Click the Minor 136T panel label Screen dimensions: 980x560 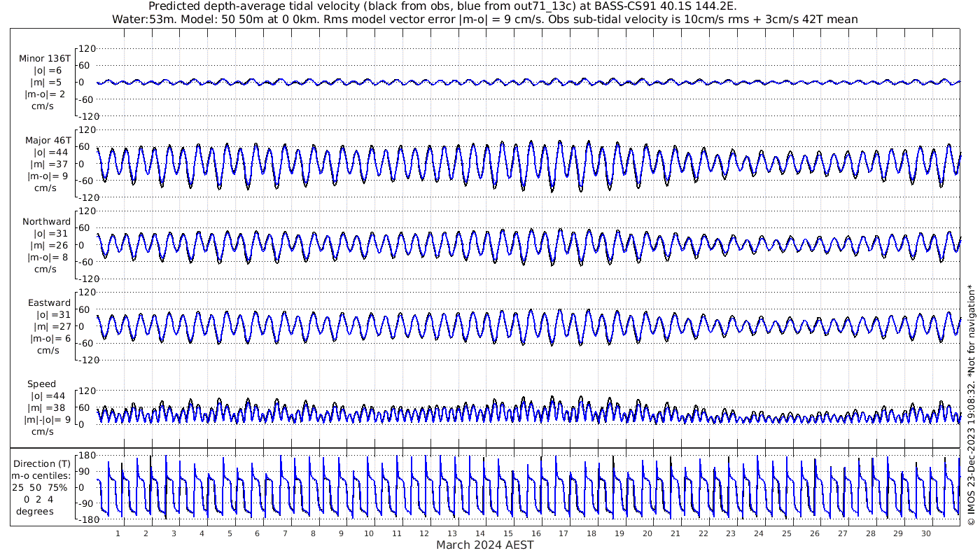(45, 59)
